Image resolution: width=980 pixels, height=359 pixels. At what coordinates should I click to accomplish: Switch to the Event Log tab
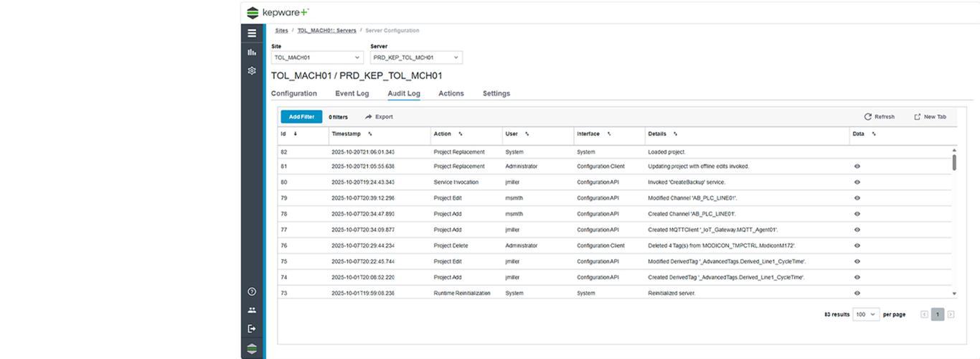[x=352, y=93]
